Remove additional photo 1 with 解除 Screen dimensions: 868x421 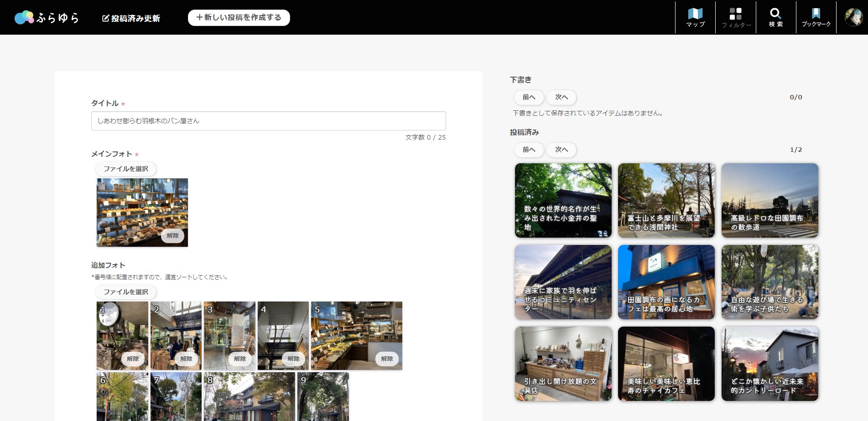133,359
